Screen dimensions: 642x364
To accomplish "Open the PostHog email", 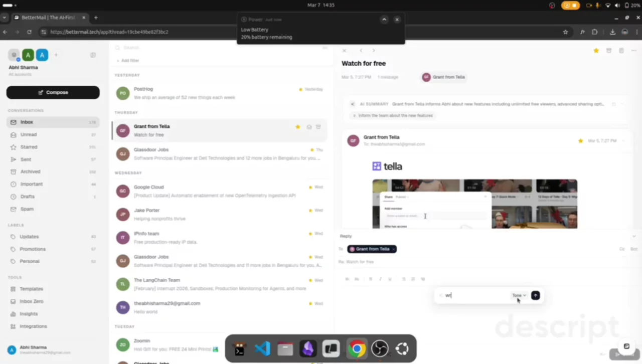I will pos(220,93).
